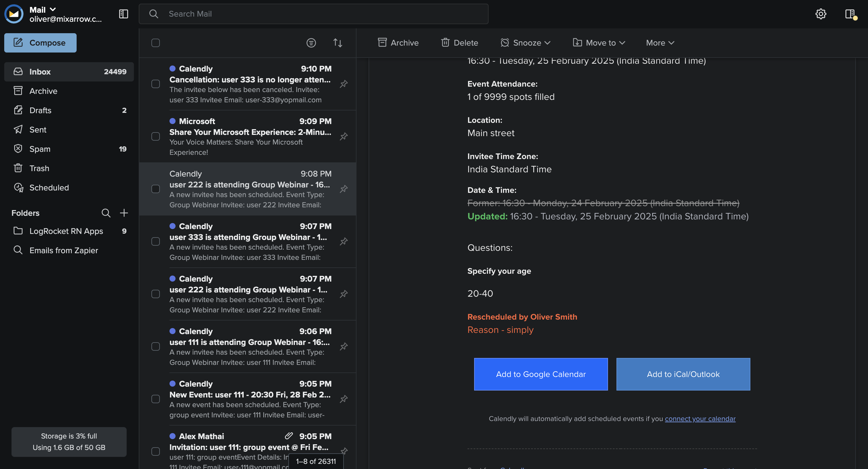Open Emails from Zapier saved search
Image resolution: width=868 pixels, height=469 pixels.
(x=69, y=250)
